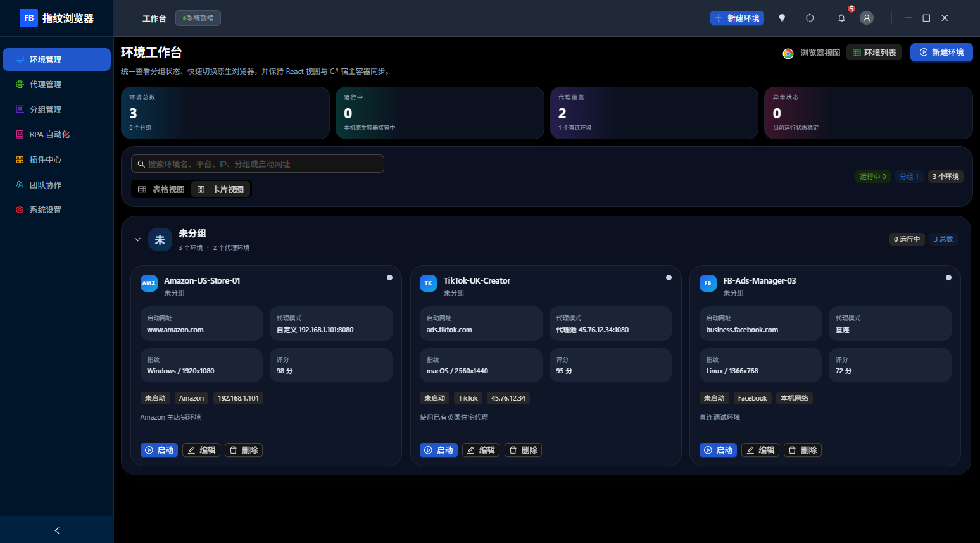Delete the TikTok-UK-Creator environment
This screenshot has height=543, width=980.
tap(523, 450)
